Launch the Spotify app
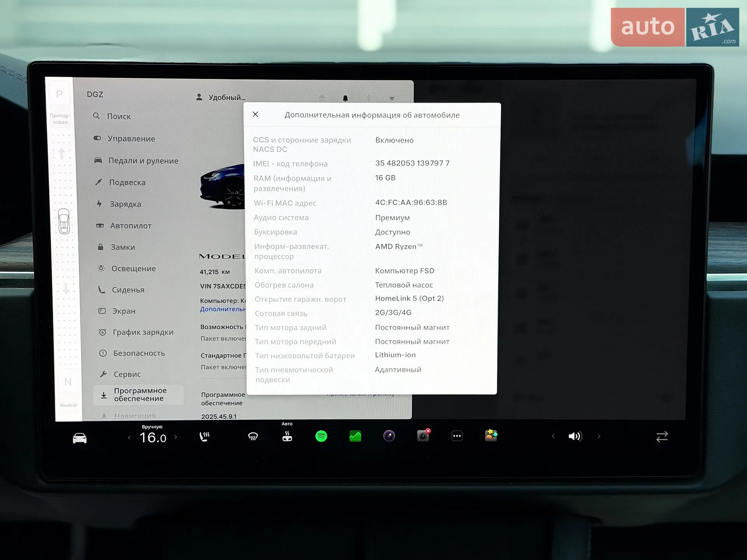 point(321,436)
